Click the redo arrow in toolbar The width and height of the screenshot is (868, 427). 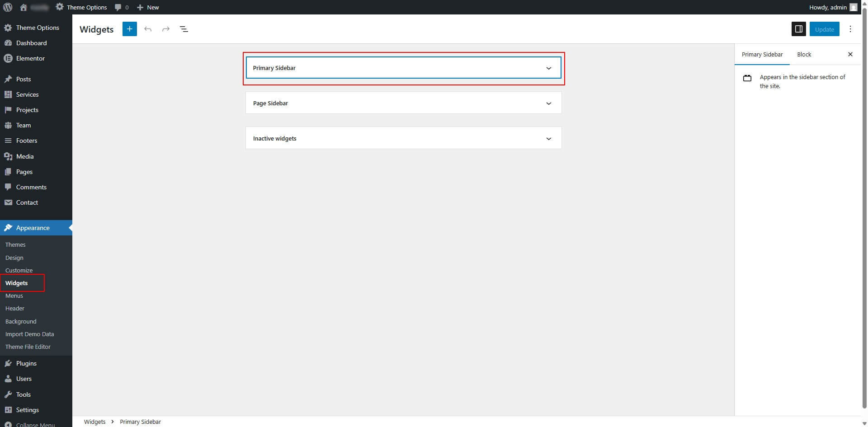tap(166, 29)
